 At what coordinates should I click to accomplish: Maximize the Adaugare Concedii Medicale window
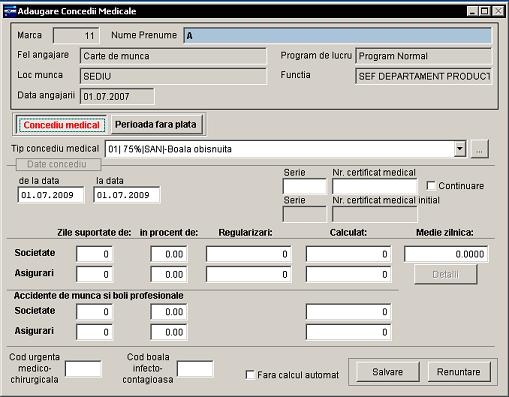(x=484, y=11)
